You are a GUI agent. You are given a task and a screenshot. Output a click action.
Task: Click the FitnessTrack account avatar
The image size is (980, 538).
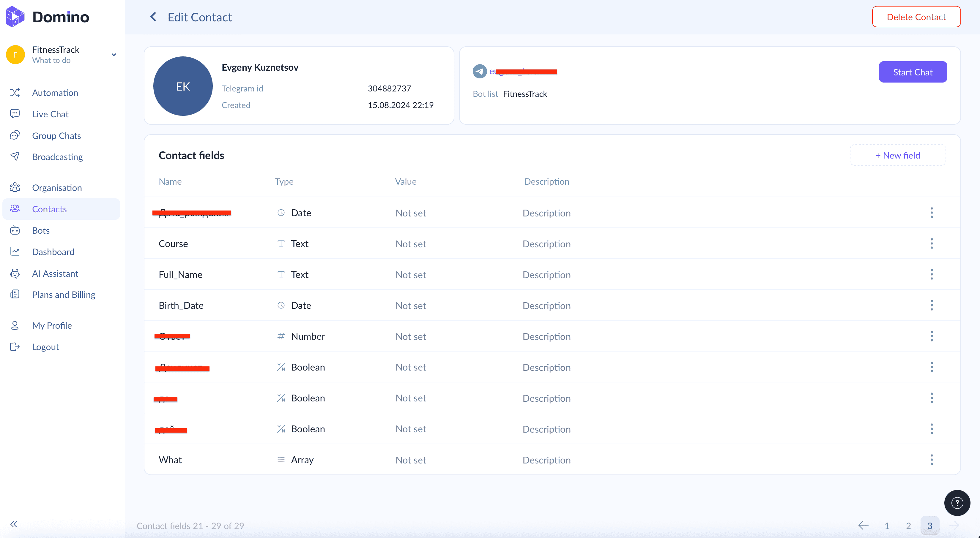15,55
